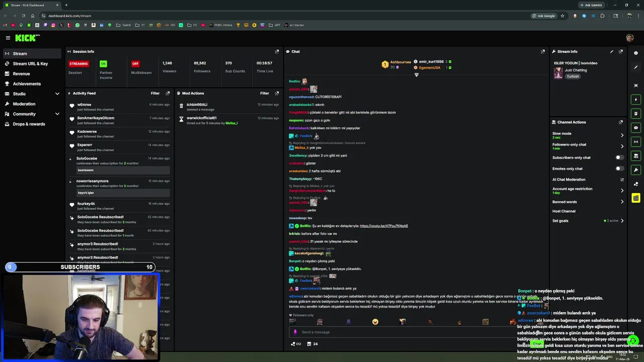Toggle the lightning bolt widget in right sidebar
Image resolution: width=644 pixels, height=362 pixels.
click(636, 100)
